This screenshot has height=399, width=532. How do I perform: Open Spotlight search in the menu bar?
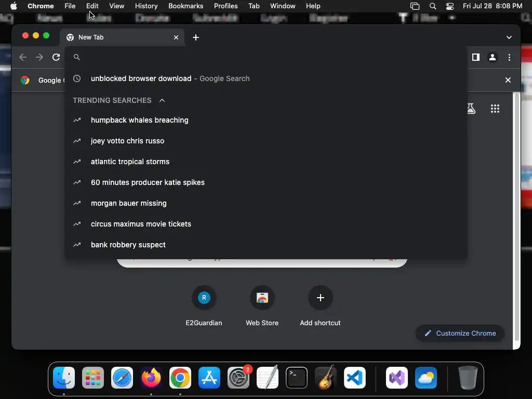[433, 6]
